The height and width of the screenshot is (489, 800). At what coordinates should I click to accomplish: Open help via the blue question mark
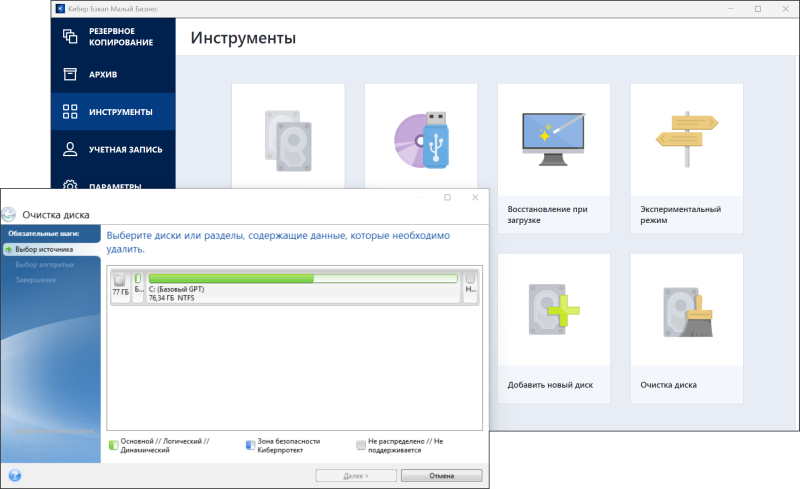click(15, 475)
